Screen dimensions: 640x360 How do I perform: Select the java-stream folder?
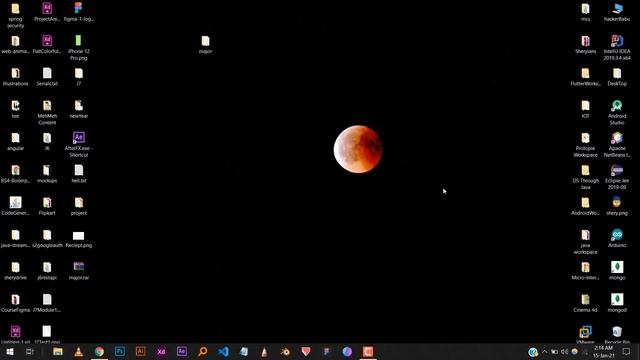click(x=16, y=239)
